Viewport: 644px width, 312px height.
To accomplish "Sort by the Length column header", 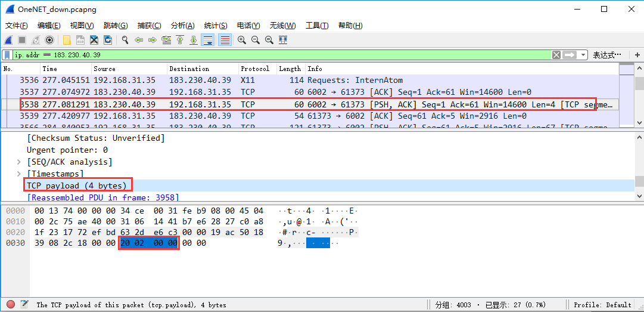I will coord(291,69).
